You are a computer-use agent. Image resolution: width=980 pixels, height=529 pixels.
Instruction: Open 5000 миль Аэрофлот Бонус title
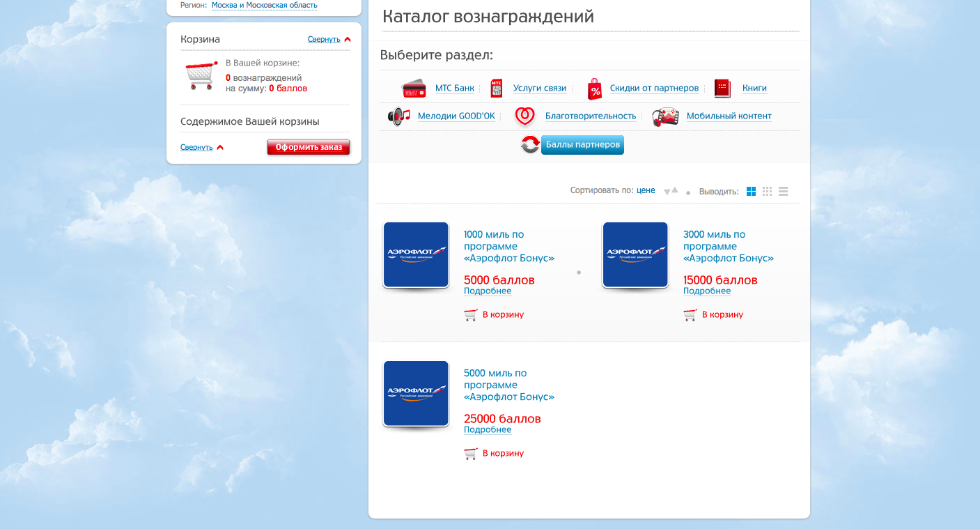509,385
